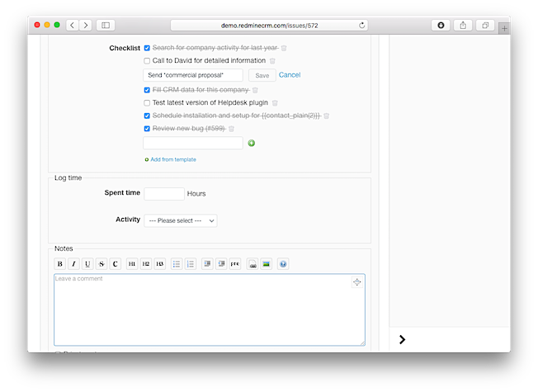The image size is (538, 392).
Task: Insert an unordered bullet list
Action: 177,264
